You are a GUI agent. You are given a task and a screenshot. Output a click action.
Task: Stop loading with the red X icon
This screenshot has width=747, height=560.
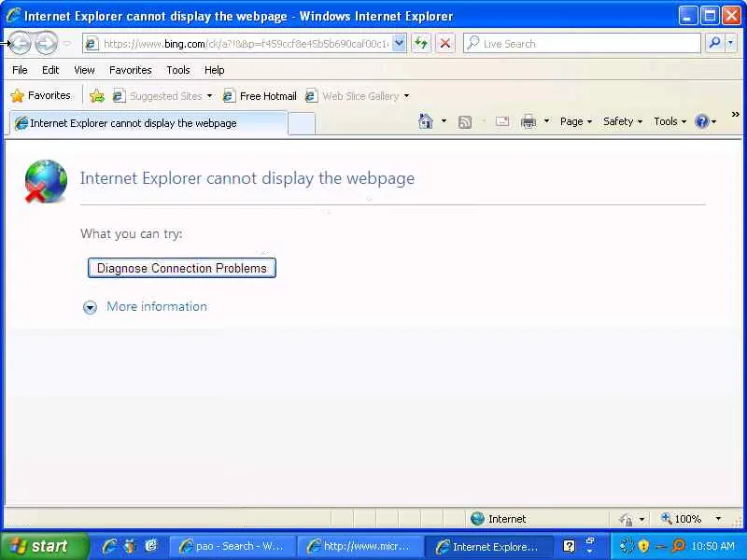(445, 43)
